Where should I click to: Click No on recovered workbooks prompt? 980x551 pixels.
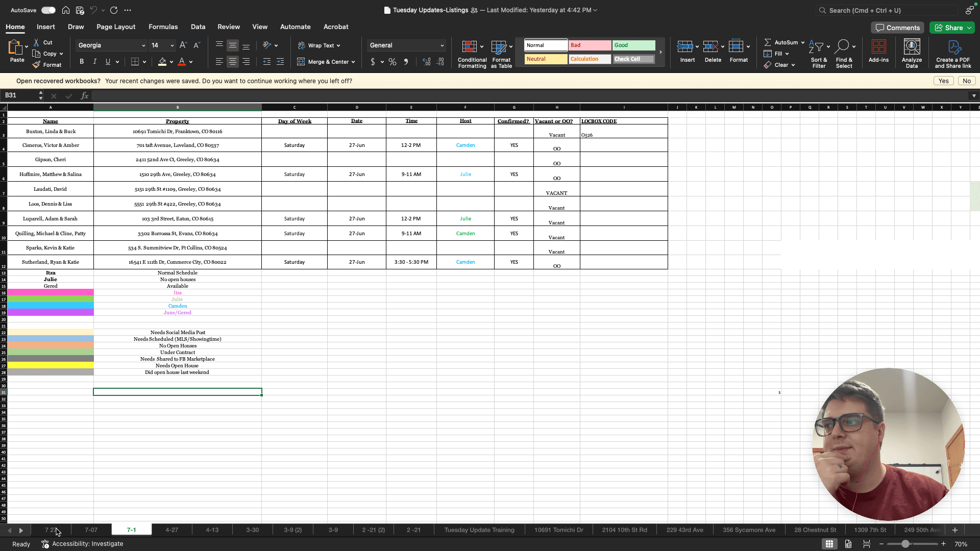coord(967,81)
